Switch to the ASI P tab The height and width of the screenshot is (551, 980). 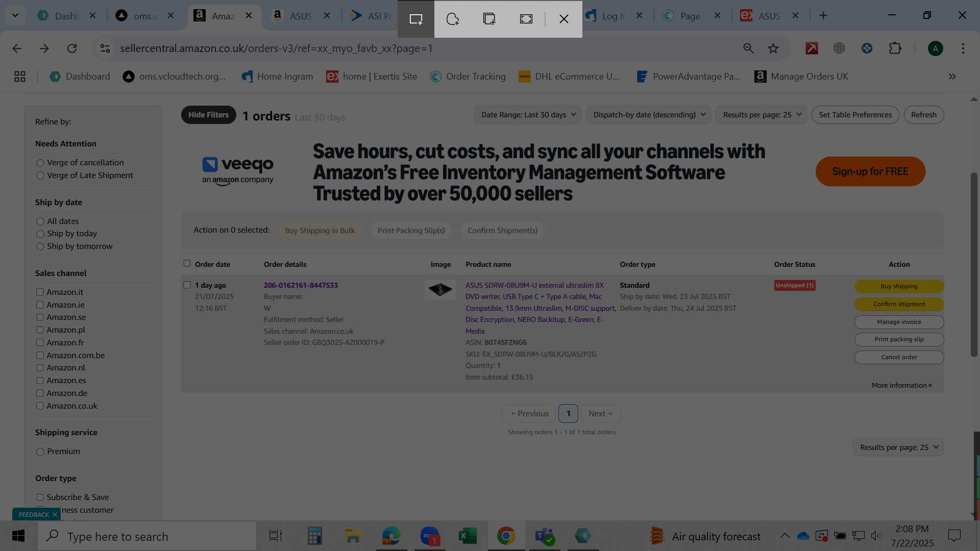point(372,16)
